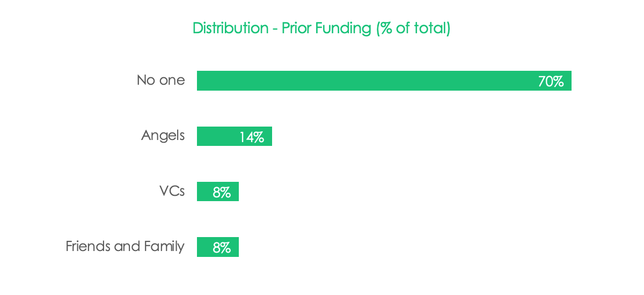
Task: Select the 8% label on Friends and Family bar
Action: [222, 248]
